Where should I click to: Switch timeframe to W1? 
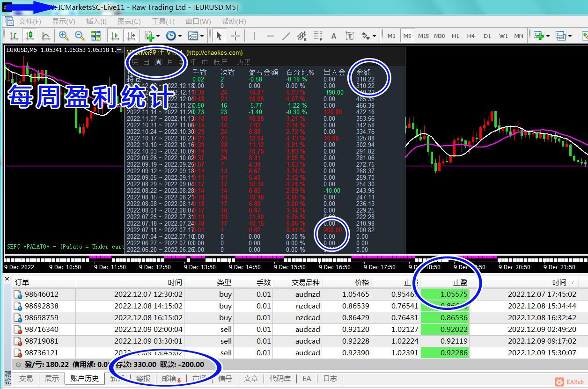(503, 36)
